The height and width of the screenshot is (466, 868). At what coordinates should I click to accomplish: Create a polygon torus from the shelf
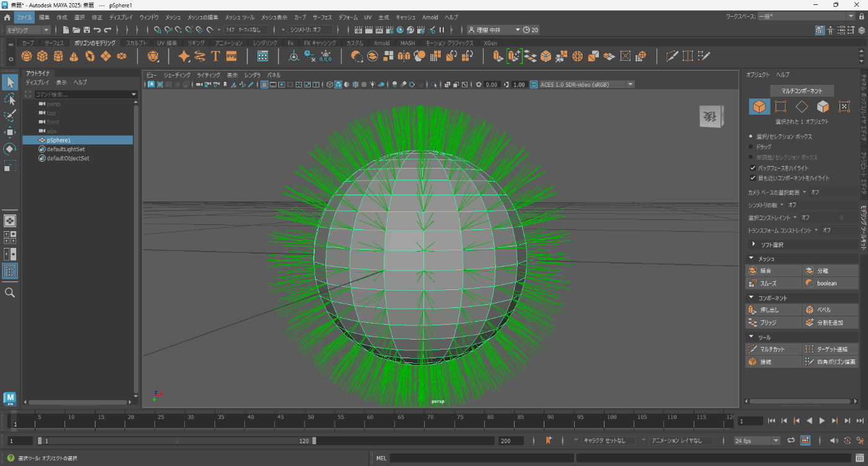90,56
